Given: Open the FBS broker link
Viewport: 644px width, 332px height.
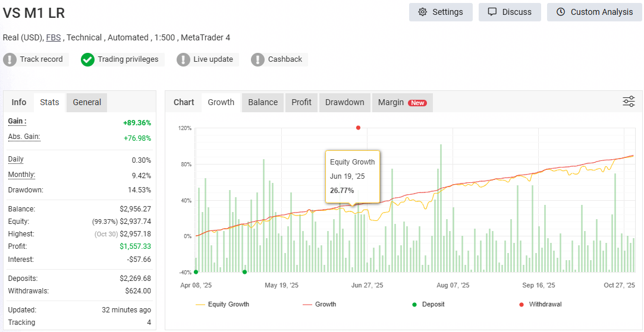Looking at the screenshot, I should [x=54, y=37].
